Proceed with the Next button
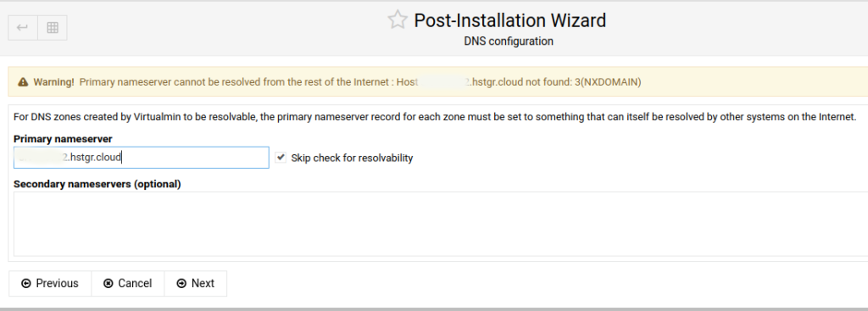 point(196,283)
